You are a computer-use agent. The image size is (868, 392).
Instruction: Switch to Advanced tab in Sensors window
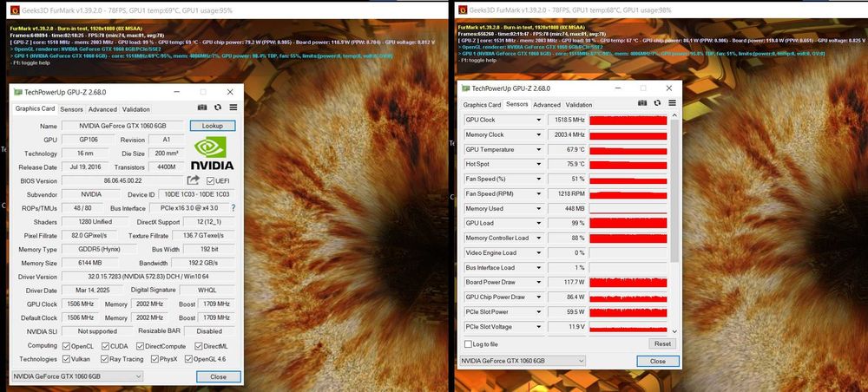pyautogui.click(x=547, y=104)
